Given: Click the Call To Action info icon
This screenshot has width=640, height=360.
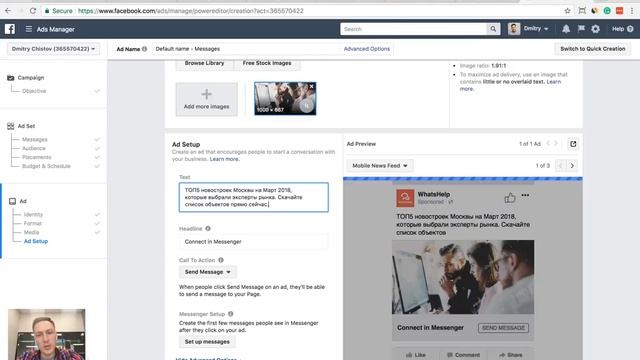Looking at the screenshot, I should point(221,260).
